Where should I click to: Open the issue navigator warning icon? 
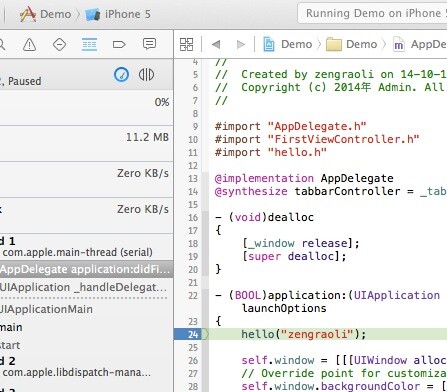point(29,44)
